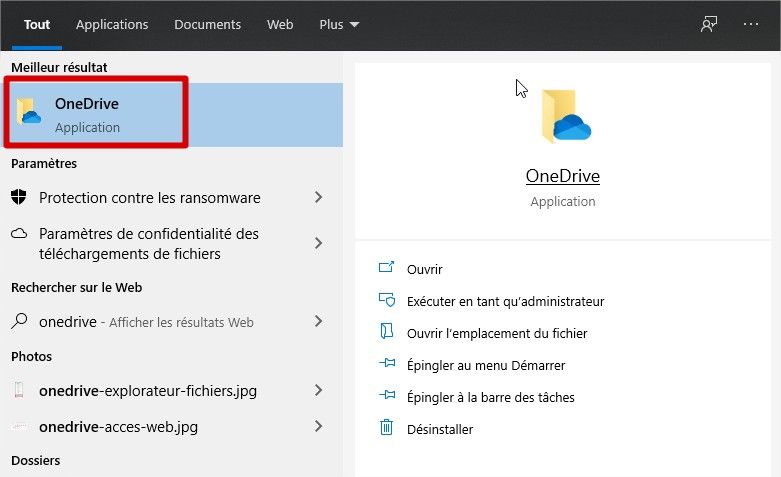Image resolution: width=781 pixels, height=477 pixels.
Task: Click the shield icon for ransomware protection
Action: click(x=19, y=197)
